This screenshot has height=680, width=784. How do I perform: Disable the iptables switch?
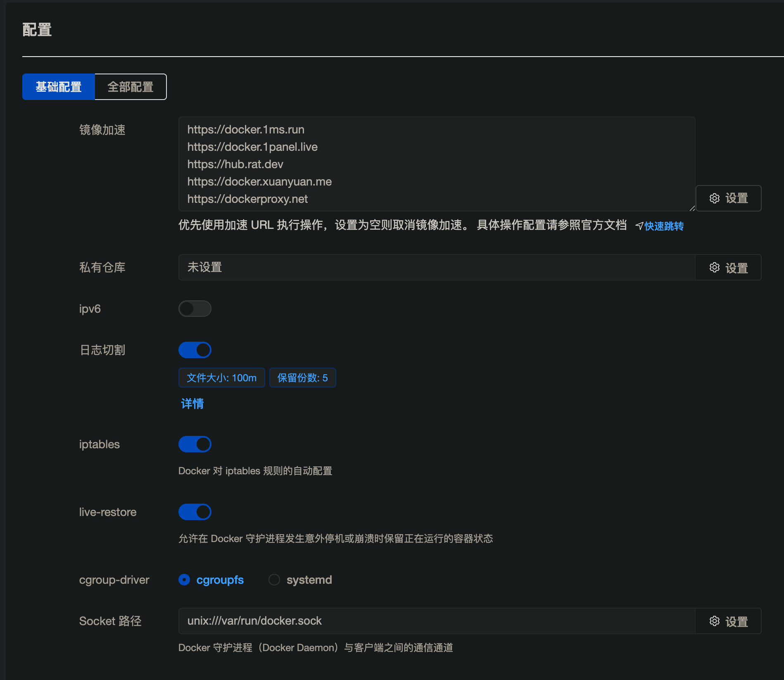point(195,444)
